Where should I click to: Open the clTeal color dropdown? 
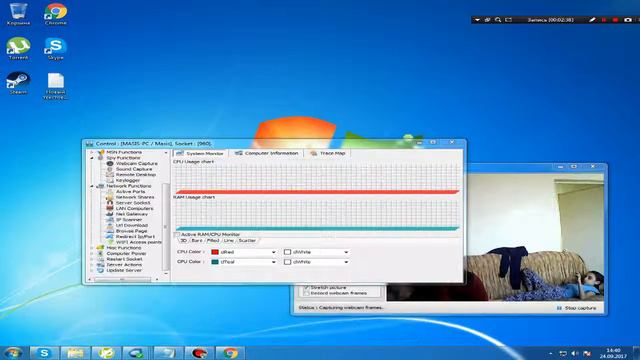(x=273, y=262)
